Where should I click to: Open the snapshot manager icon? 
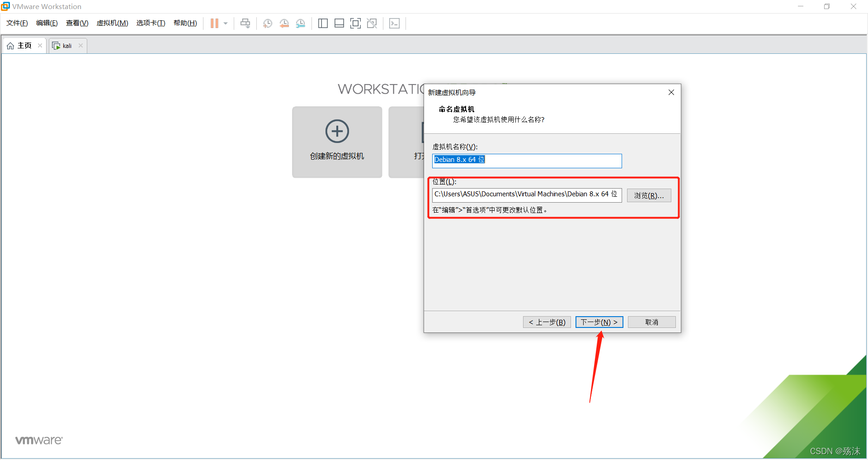click(x=301, y=24)
